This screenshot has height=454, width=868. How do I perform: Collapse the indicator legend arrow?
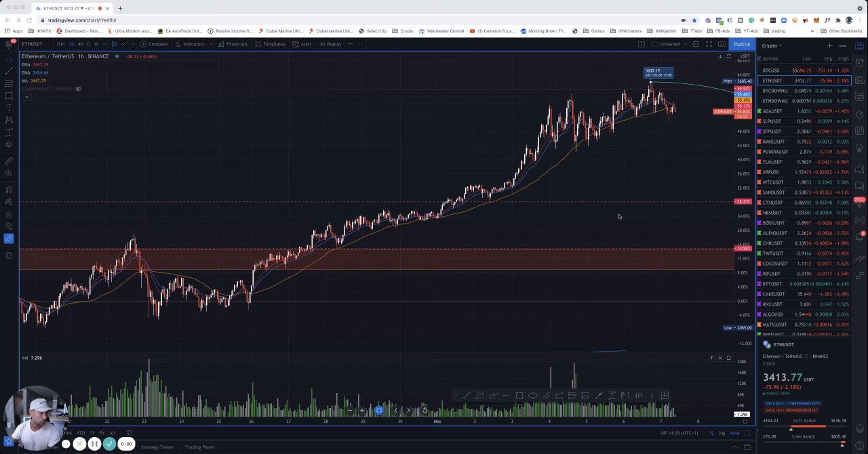point(26,97)
